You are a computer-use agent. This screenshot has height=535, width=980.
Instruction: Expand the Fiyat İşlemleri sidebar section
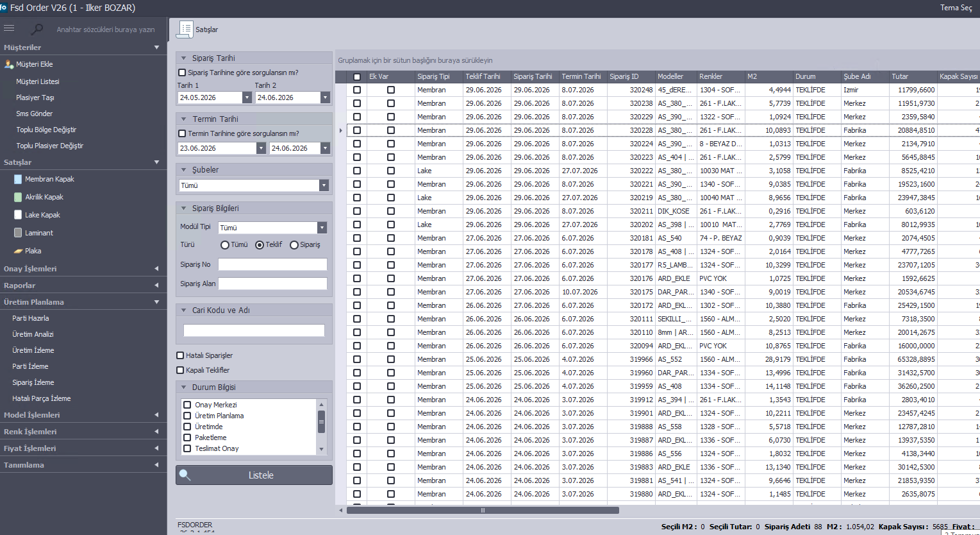[156, 448]
